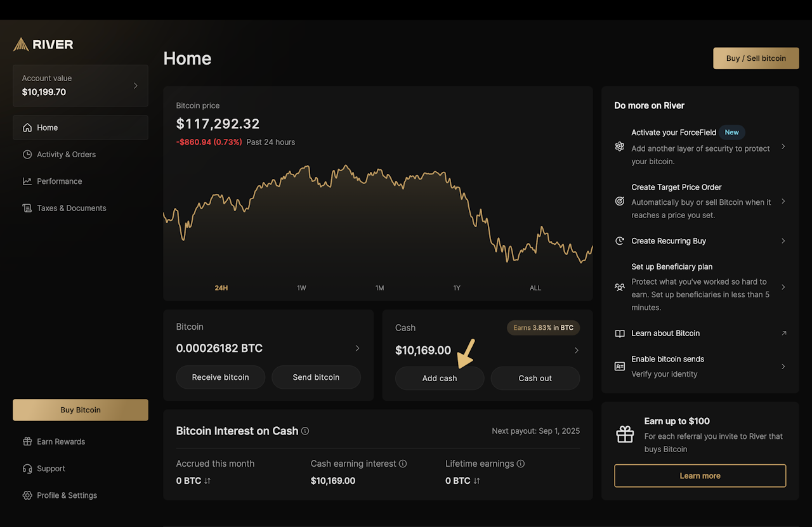
Task: Click the New badge on ForceField
Action: click(x=732, y=133)
